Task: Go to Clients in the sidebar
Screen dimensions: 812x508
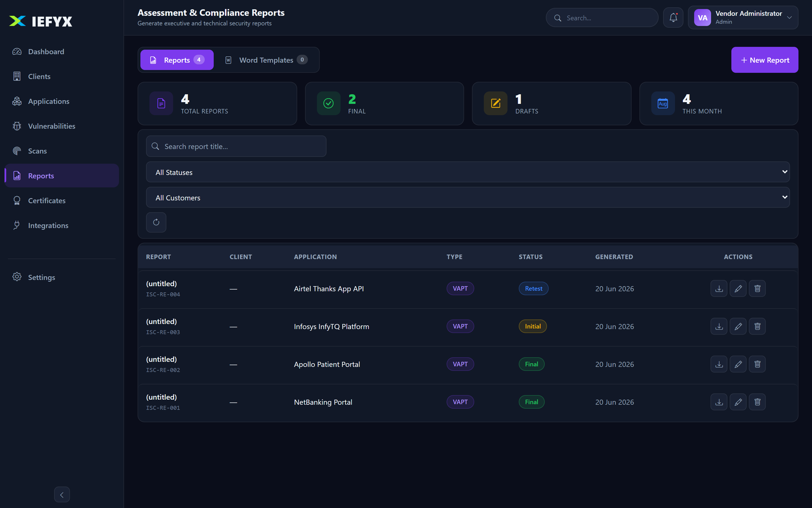Action: (62, 76)
